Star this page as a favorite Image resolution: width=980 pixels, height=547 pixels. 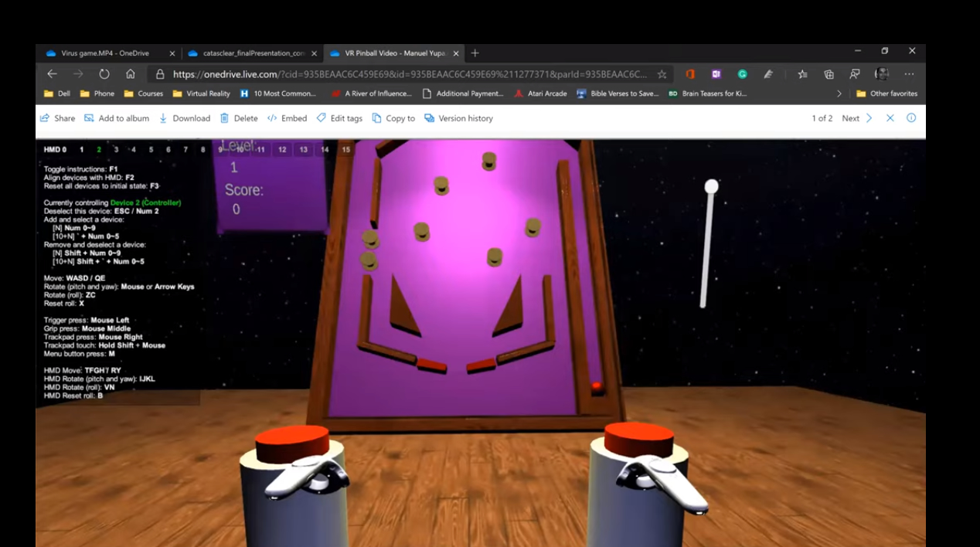pyautogui.click(x=662, y=74)
